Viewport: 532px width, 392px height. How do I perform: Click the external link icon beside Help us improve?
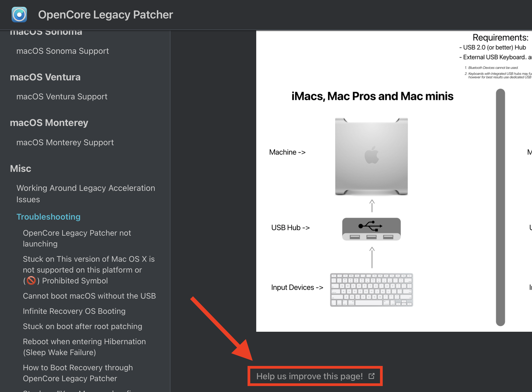tap(372, 376)
